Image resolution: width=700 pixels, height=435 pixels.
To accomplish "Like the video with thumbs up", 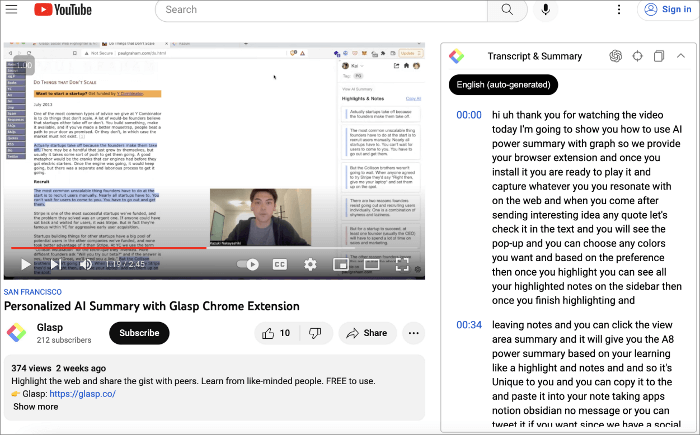I will point(275,333).
